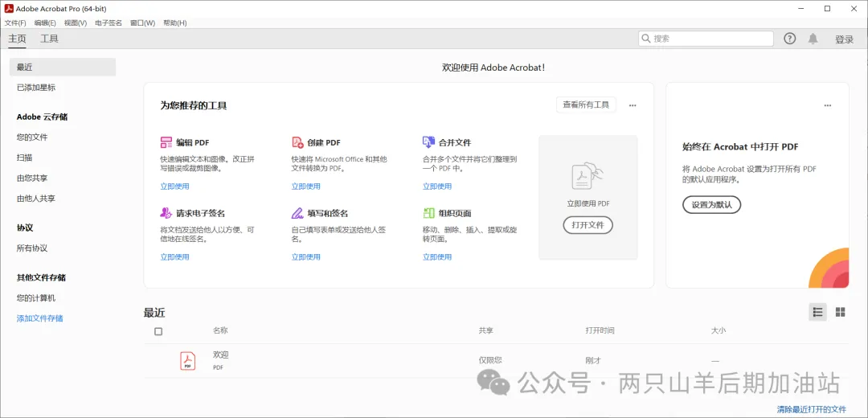The width and height of the screenshot is (868, 418).
Task: Click the Adobe Acrobat logo in title bar
Action: pyautogui.click(x=8, y=8)
